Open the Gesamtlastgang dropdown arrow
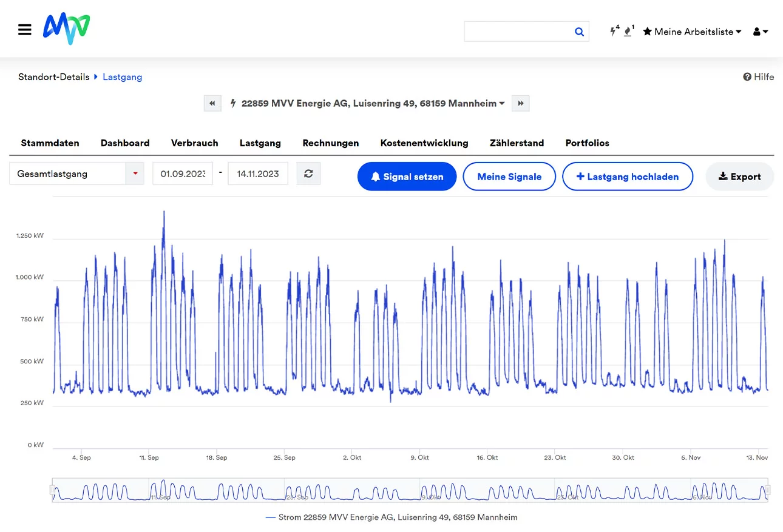 pos(135,173)
